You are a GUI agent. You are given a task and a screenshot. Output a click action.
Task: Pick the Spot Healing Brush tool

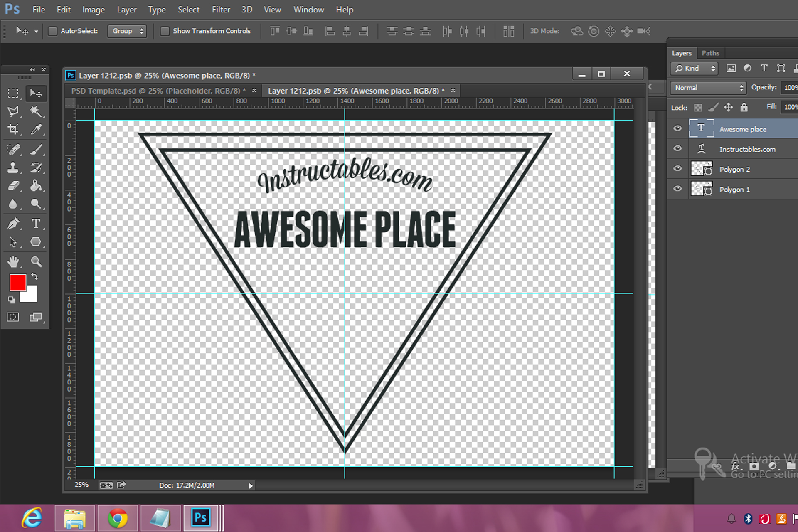coord(13,149)
